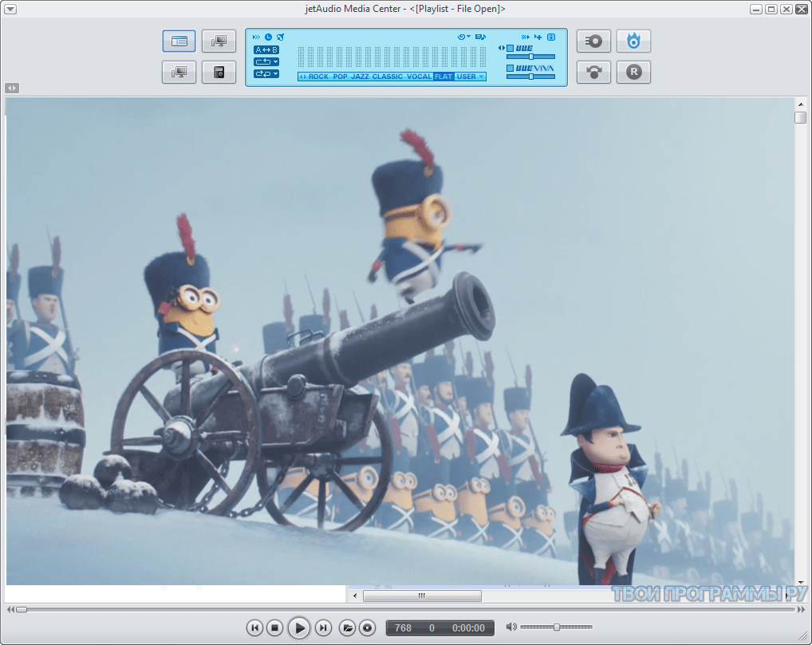Screen dimensions: 812x645
Task: Click the fast-forward speed arrows in display
Action: click(x=256, y=37)
